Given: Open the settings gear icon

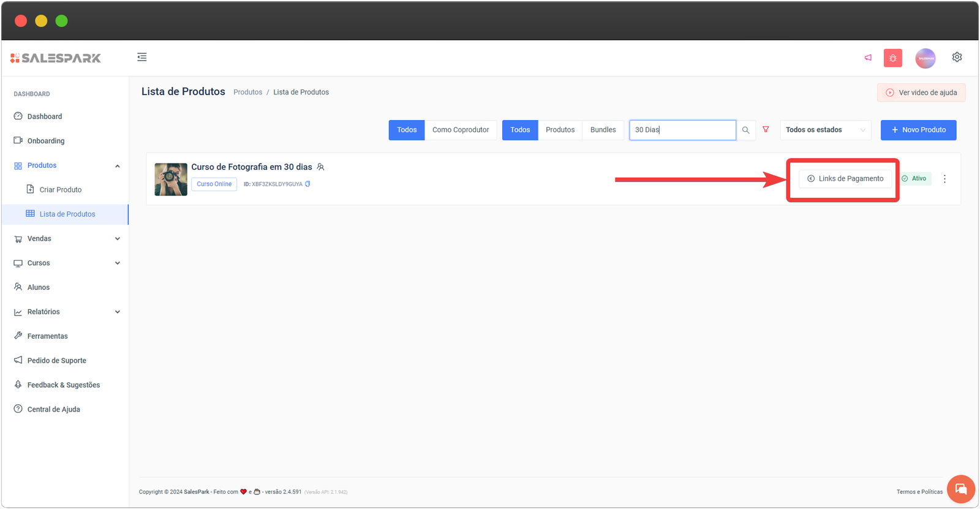Looking at the screenshot, I should click(x=957, y=57).
